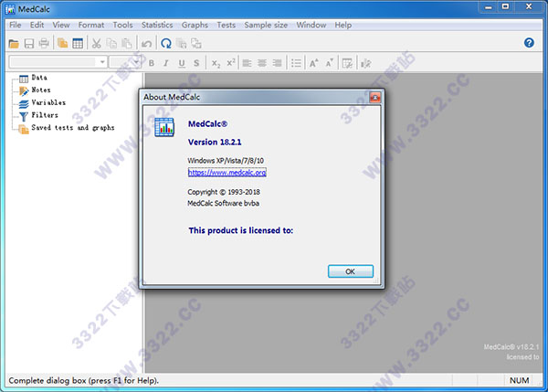The width and height of the screenshot is (548, 392).
Task: Open the View menu
Action: pyautogui.click(x=61, y=26)
